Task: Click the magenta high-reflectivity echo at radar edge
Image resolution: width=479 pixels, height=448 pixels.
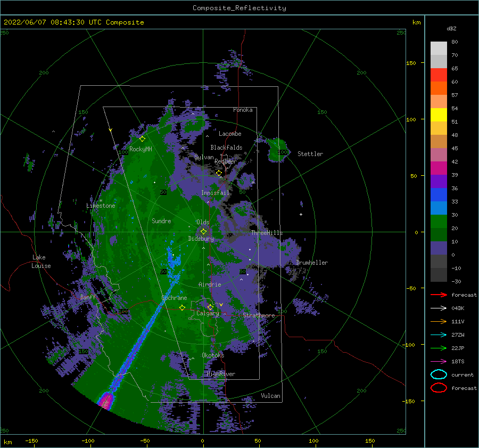Action: point(106,400)
